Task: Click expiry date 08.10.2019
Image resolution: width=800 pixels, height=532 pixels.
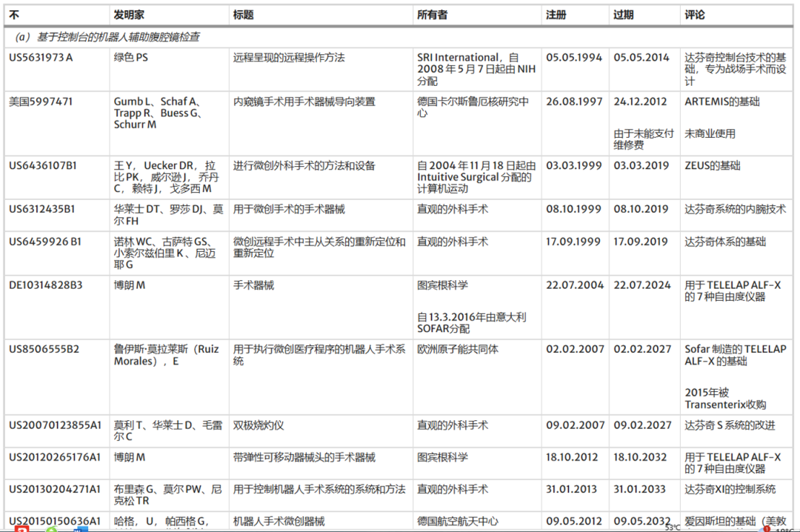Action: (641, 209)
